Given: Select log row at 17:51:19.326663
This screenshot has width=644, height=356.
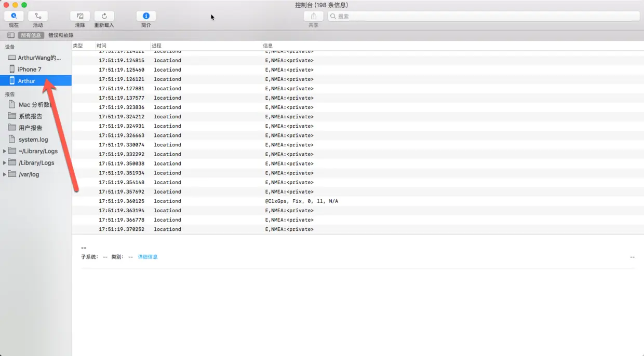Looking at the screenshot, I should coord(358,135).
